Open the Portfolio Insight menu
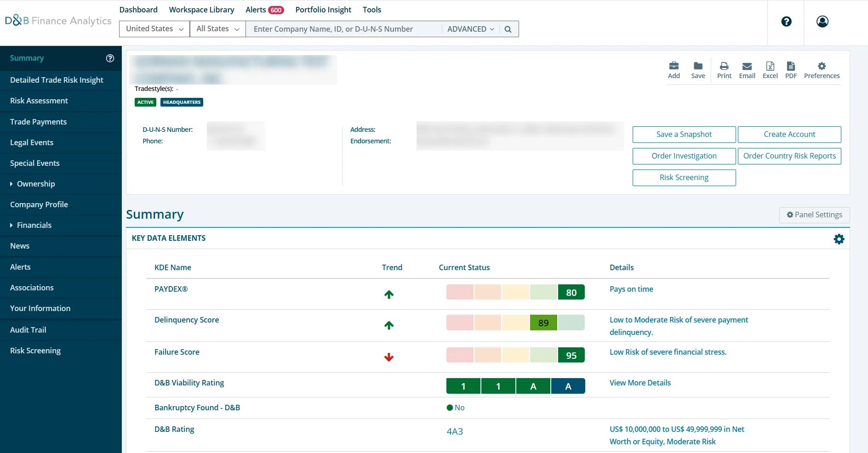This screenshot has height=453, width=868. [323, 10]
